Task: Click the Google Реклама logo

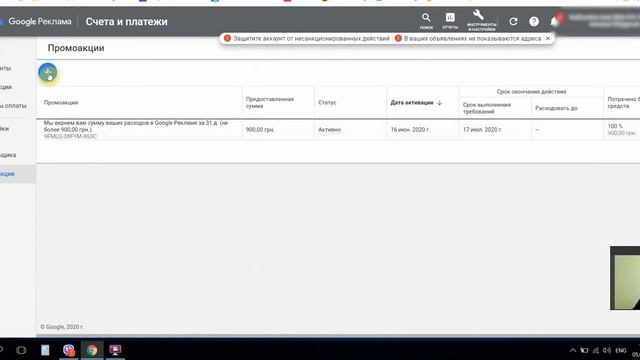Action: click(x=36, y=21)
